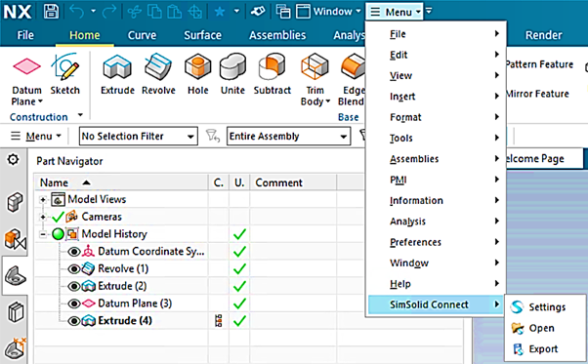
Task: Toggle visibility of Extrude (2)
Action: tap(74, 286)
